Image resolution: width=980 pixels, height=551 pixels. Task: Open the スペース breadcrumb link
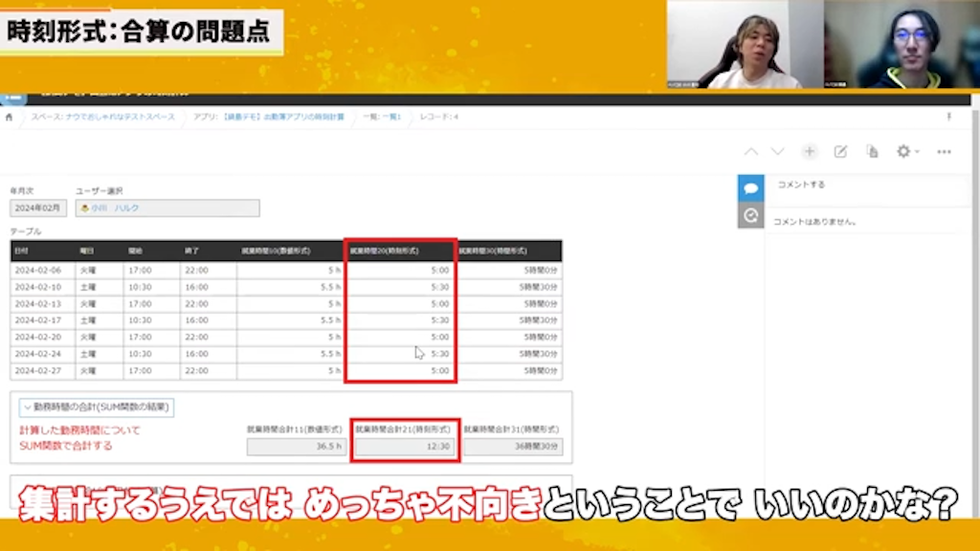102,117
